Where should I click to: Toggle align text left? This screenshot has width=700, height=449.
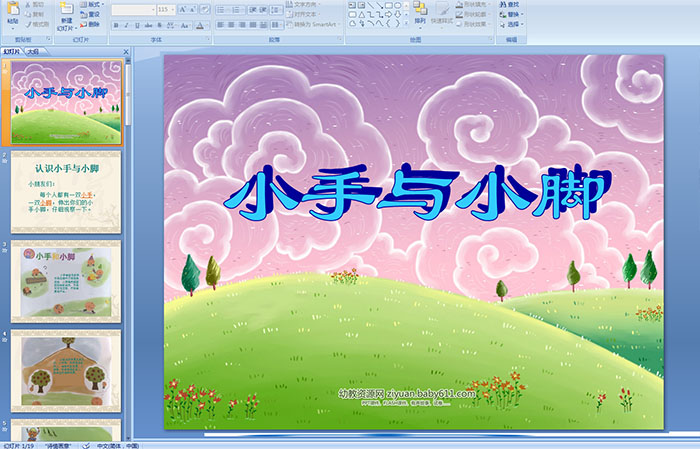(221, 25)
